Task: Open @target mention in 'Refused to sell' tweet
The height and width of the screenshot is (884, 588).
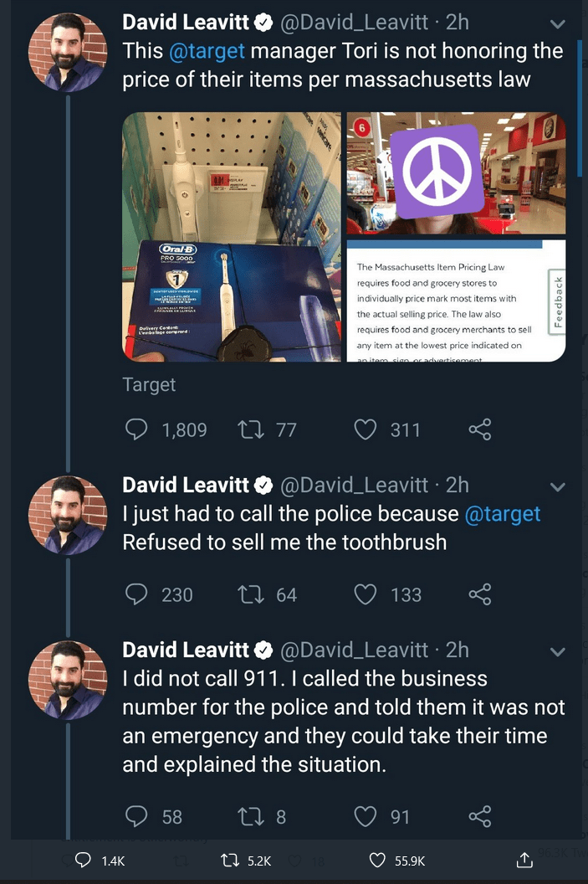Action: (502, 513)
